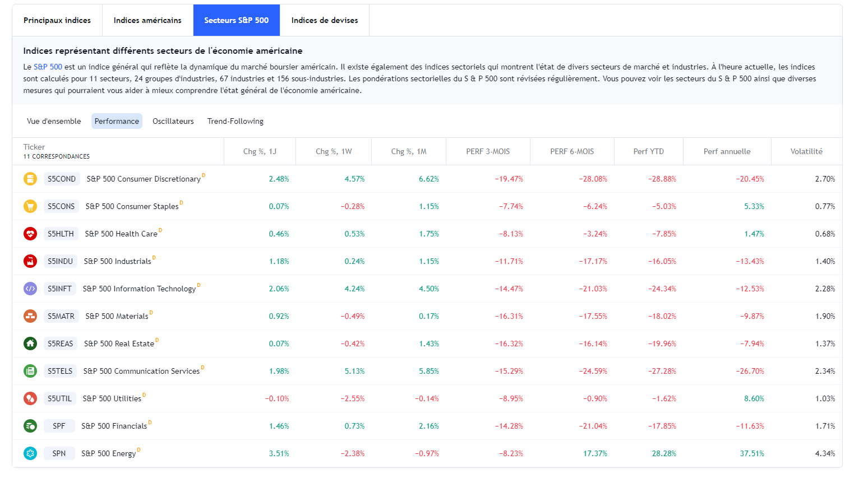
Task: Click the Industrials factory icon
Action: (x=30, y=261)
